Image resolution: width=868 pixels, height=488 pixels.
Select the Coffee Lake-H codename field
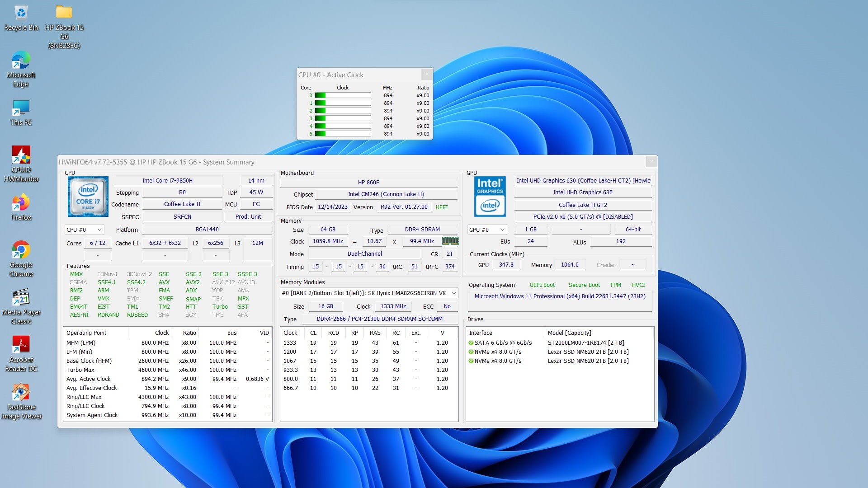(182, 204)
